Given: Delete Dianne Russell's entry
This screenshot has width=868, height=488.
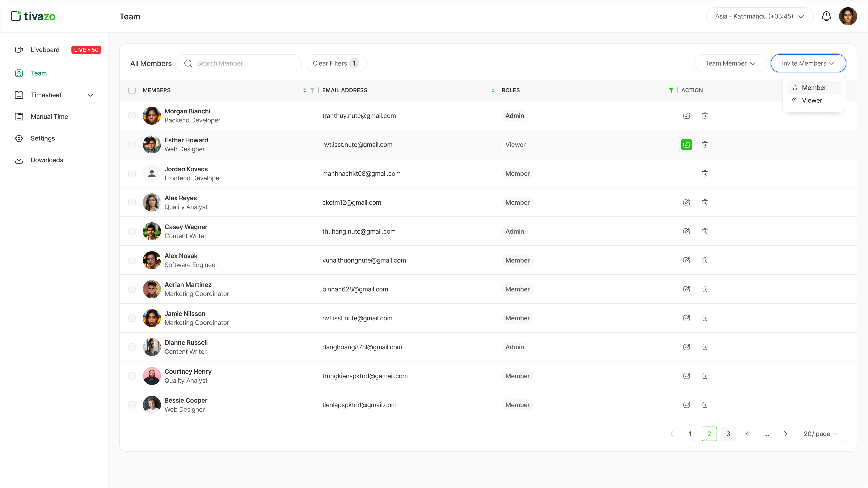Looking at the screenshot, I should click(x=705, y=347).
